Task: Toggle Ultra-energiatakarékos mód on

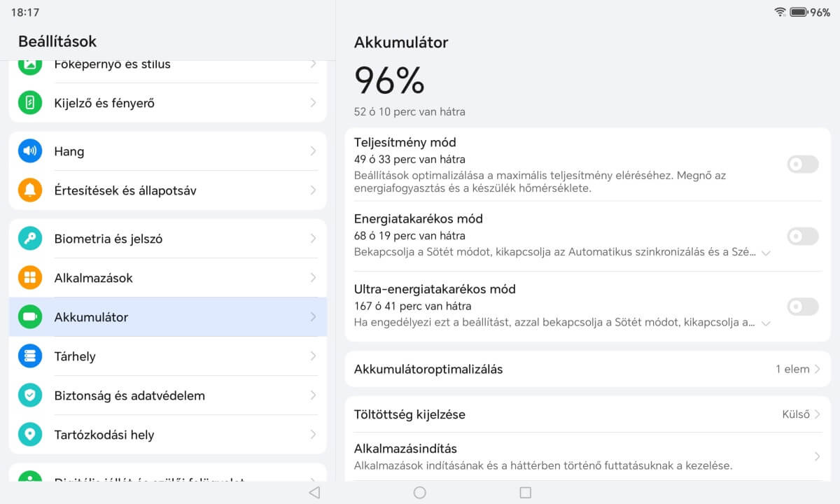Action: click(802, 307)
